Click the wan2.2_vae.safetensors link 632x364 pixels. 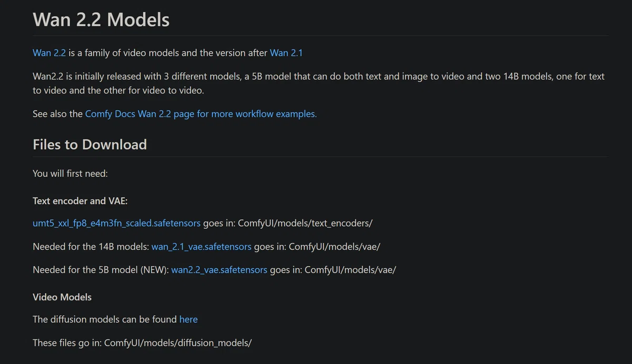[x=219, y=270]
